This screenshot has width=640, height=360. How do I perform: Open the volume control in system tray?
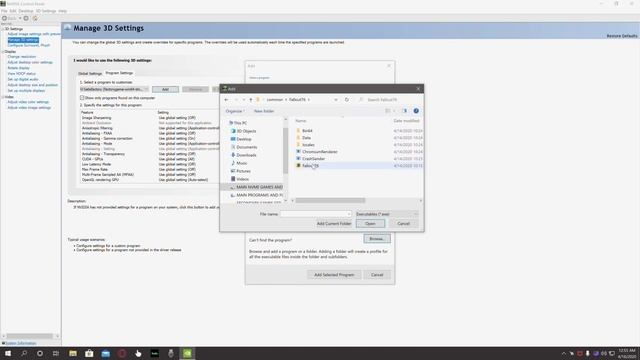[604, 353]
